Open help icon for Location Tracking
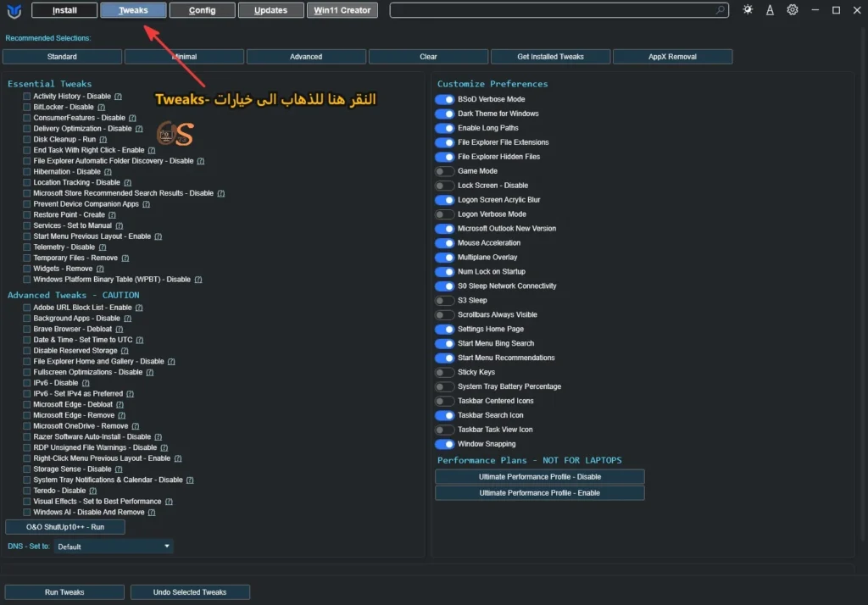Screen dimensions: 868x605 [x=128, y=183]
